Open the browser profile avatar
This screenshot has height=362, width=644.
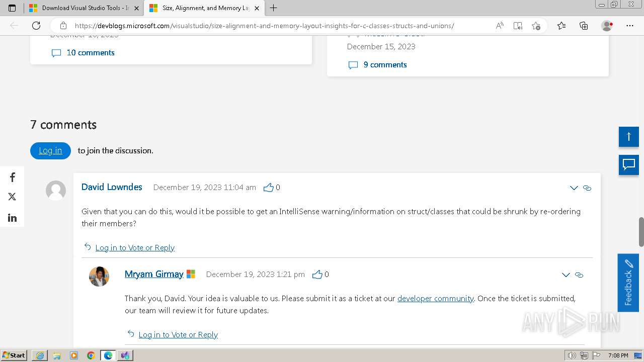(607, 26)
